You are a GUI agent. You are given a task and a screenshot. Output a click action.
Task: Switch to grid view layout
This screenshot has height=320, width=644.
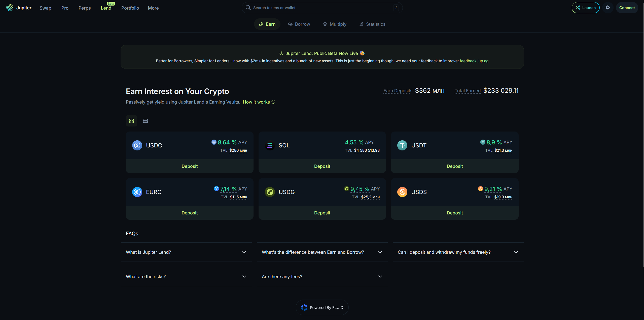[x=131, y=121]
